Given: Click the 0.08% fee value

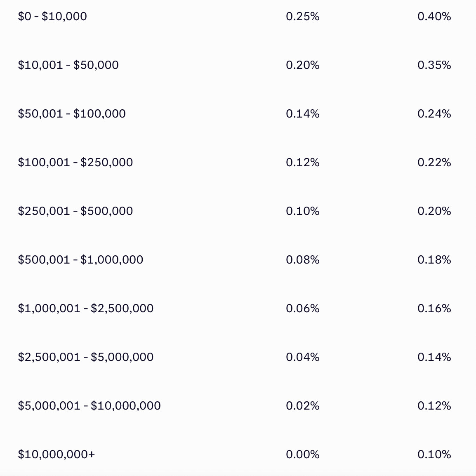Looking at the screenshot, I should [303, 260].
